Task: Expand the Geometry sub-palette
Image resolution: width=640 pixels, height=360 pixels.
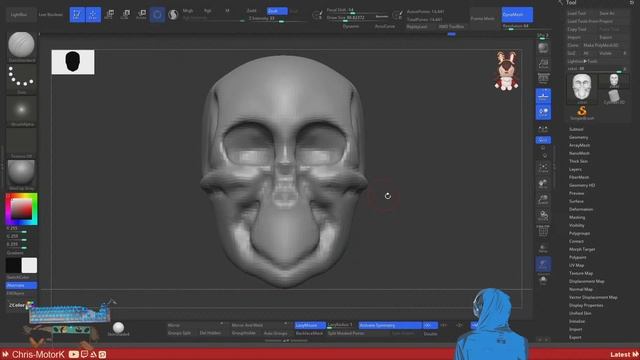Action: coord(578,138)
